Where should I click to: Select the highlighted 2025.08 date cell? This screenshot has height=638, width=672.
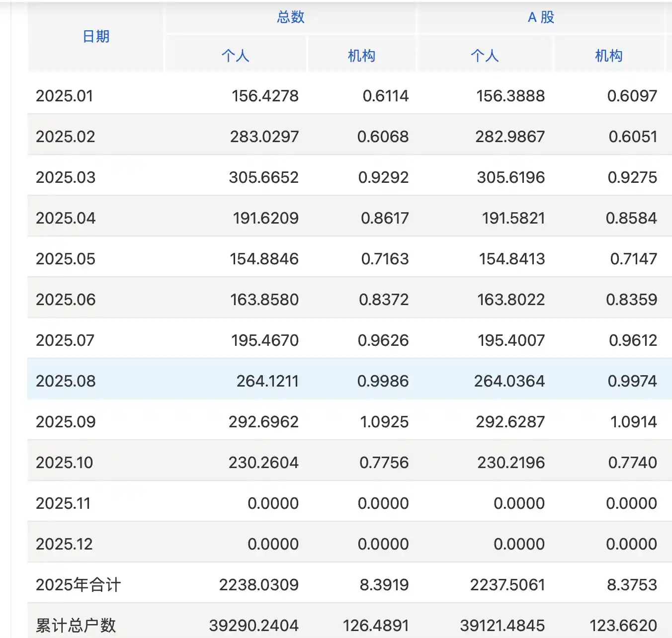pyautogui.click(x=66, y=381)
